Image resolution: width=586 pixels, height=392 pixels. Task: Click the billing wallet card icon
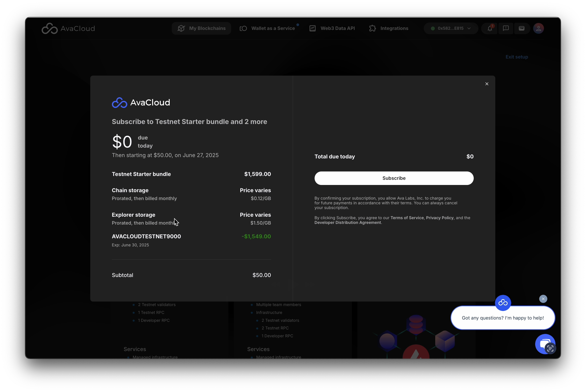(x=521, y=28)
